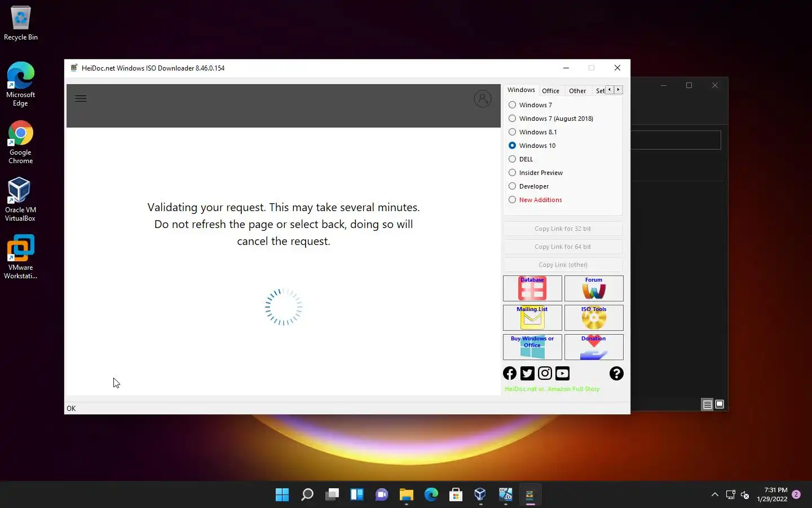Click the user account avatar icon

pos(483,99)
